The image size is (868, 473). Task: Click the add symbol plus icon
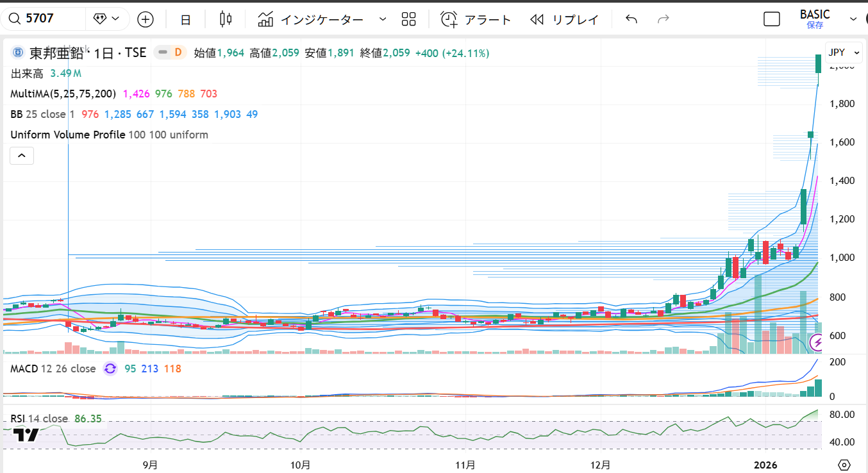[x=146, y=19]
